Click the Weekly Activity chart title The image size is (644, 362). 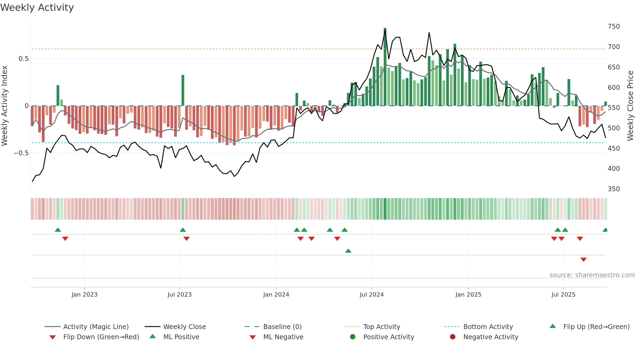[x=37, y=8]
